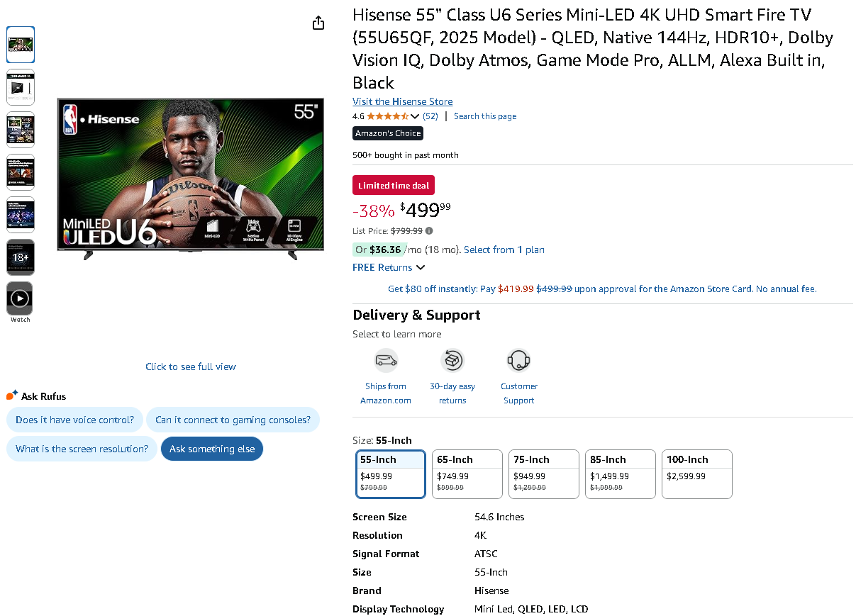
Task: Click the Ask Rufus sparkle icon
Action: (11, 396)
